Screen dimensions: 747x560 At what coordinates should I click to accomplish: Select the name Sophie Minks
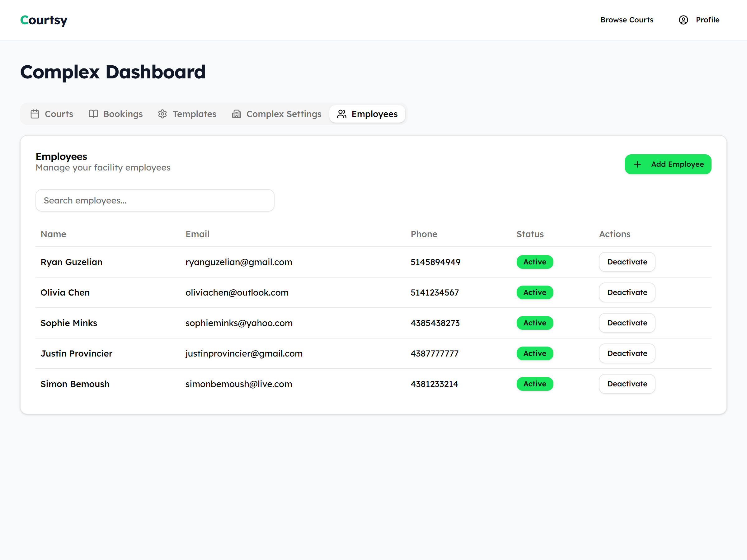tap(69, 323)
